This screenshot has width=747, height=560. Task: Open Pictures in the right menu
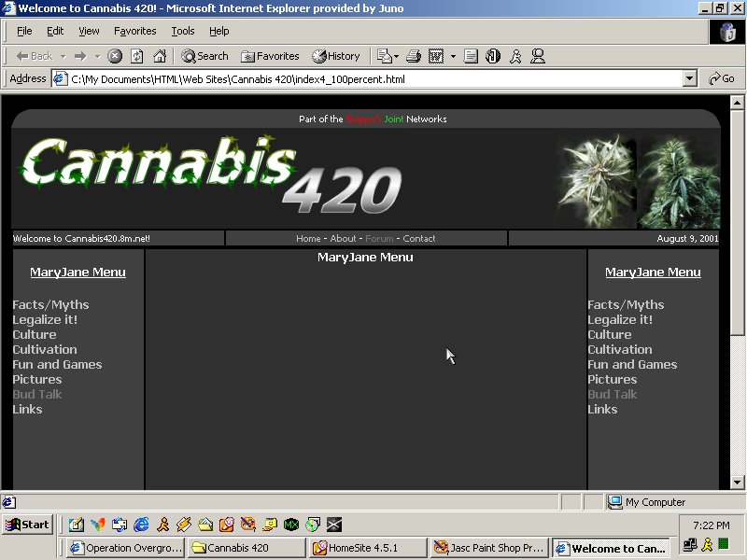tap(613, 380)
